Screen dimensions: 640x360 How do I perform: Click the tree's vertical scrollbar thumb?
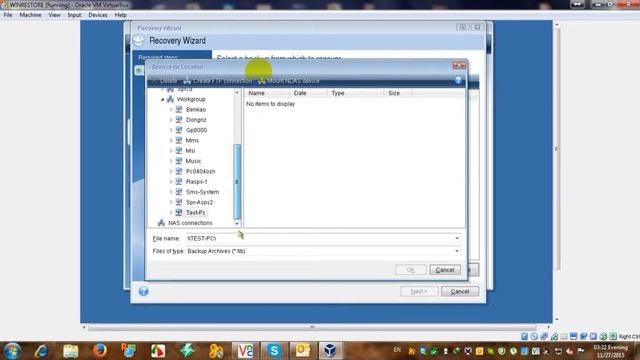237,182
